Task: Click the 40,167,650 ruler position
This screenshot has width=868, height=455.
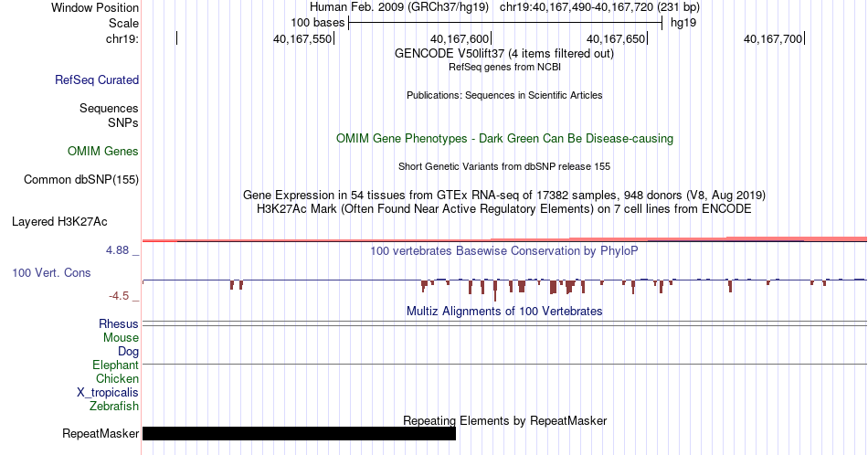Action: pos(616,38)
